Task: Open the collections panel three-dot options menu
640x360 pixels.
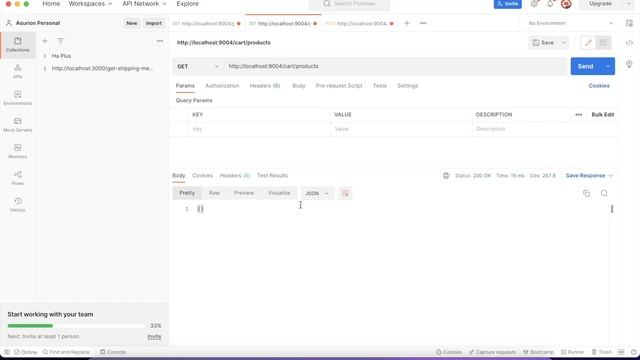Action: coord(160,41)
